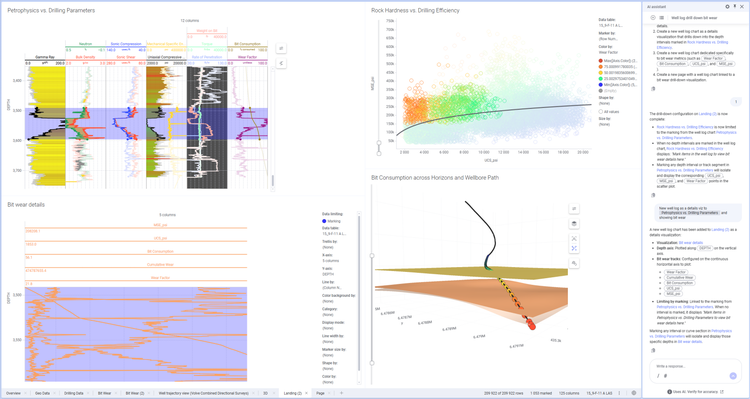Open the Trellis by selector in the Bit wear legend

328,247
